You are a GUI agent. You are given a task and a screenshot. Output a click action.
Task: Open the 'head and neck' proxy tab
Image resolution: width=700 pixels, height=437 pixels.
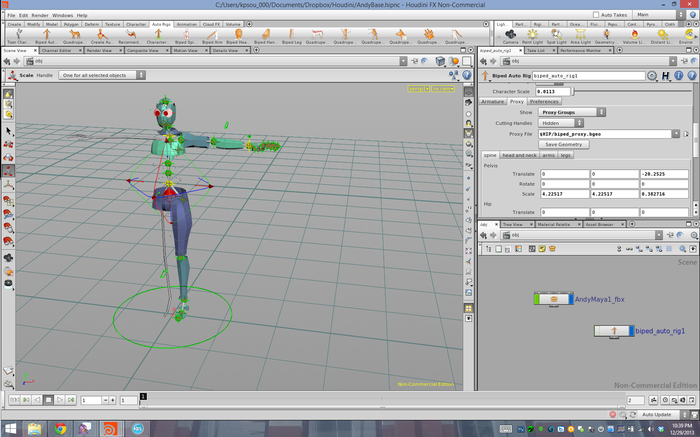coord(519,155)
